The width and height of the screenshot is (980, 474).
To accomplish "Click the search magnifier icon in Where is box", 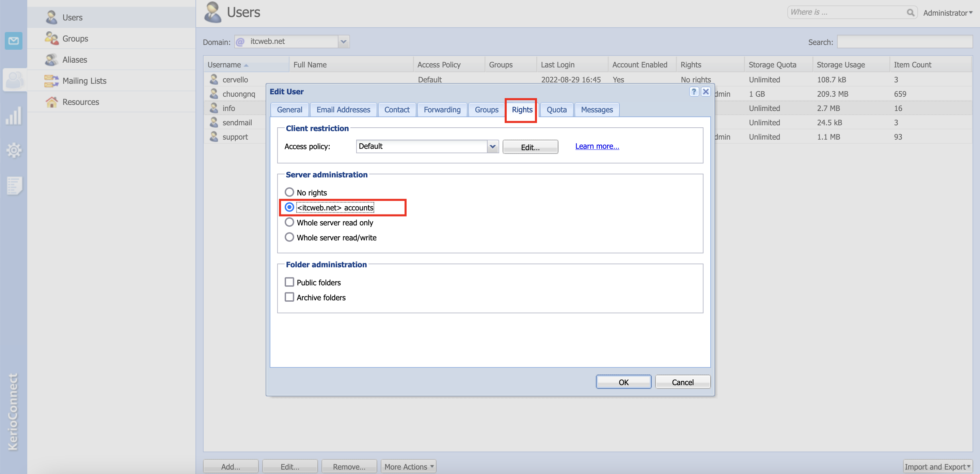I will point(910,13).
